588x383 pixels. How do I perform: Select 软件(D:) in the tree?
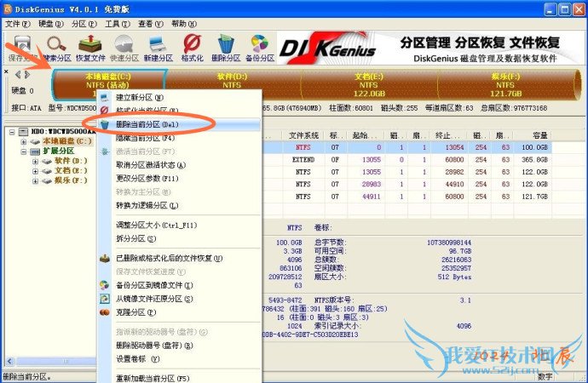(71, 161)
